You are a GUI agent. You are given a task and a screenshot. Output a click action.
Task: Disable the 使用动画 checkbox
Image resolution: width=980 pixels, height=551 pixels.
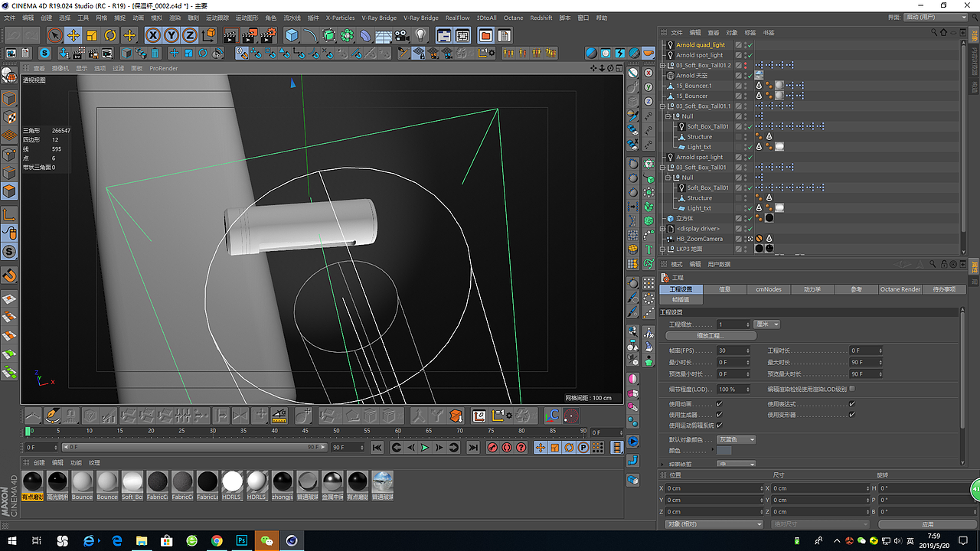pos(719,403)
